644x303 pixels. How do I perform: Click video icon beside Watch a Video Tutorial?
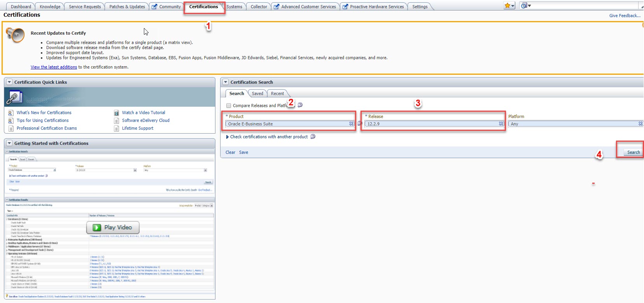click(x=116, y=113)
